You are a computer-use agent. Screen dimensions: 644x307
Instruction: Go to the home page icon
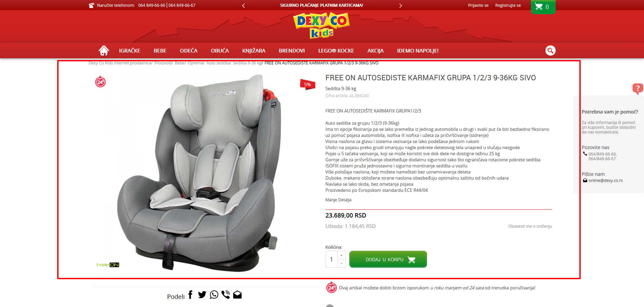(x=104, y=50)
